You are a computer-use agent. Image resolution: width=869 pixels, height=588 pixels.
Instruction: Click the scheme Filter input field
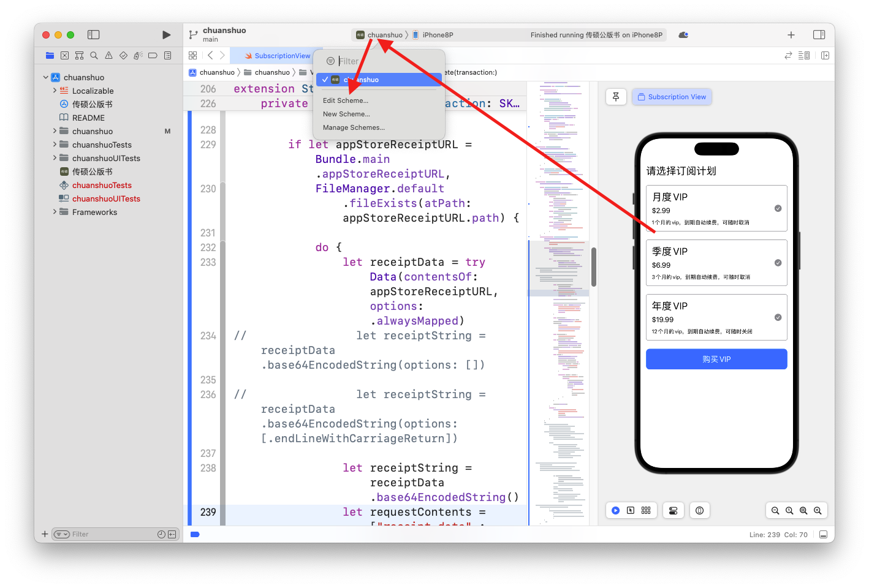click(386, 61)
